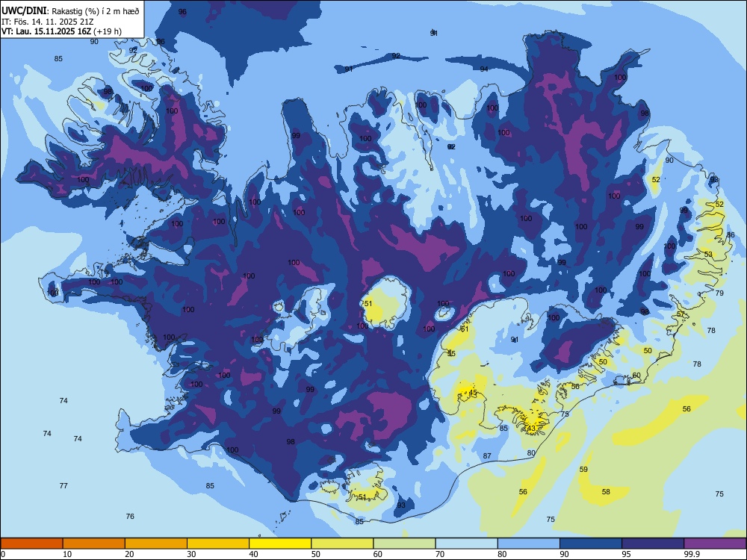The height and width of the screenshot is (560, 747).
Task: Click the legend tick label '95'
Action: [x=627, y=554]
